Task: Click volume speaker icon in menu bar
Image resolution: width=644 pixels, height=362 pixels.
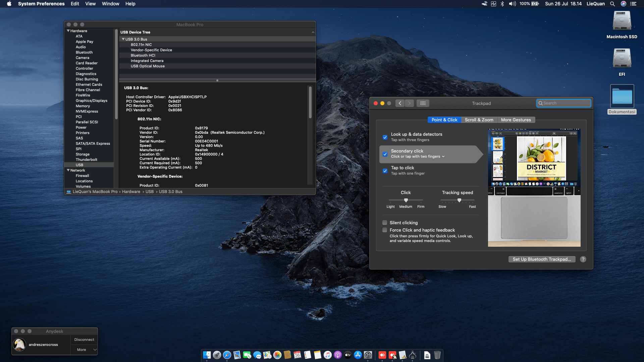Action: (512, 4)
